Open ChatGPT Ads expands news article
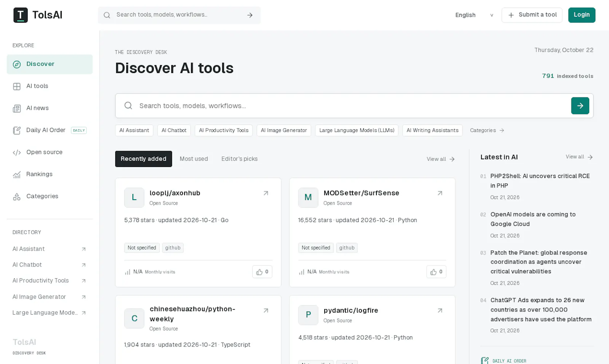609x364 pixels. point(541,310)
